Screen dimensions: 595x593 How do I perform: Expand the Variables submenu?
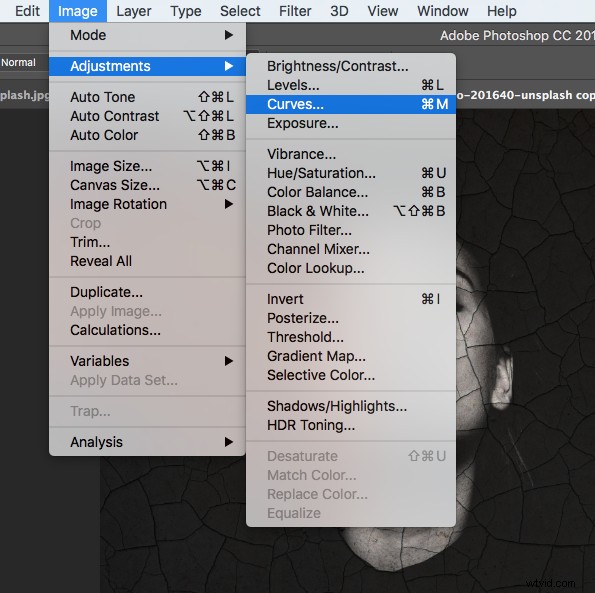pos(147,361)
